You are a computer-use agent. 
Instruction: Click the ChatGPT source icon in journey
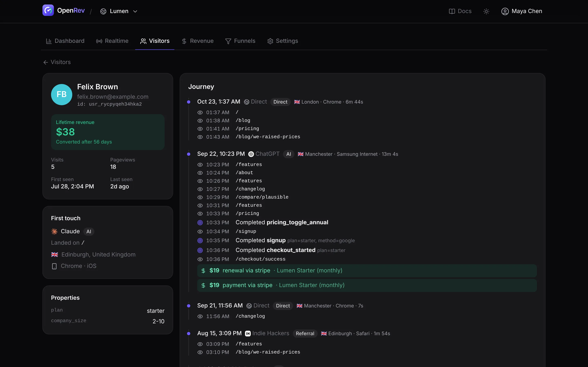point(251,154)
